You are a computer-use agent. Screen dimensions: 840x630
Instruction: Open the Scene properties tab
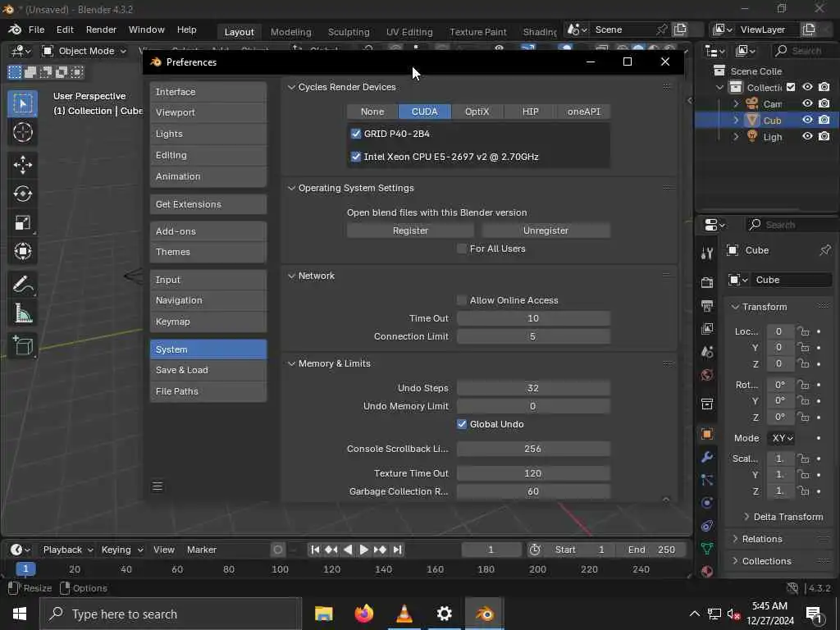[707, 352]
